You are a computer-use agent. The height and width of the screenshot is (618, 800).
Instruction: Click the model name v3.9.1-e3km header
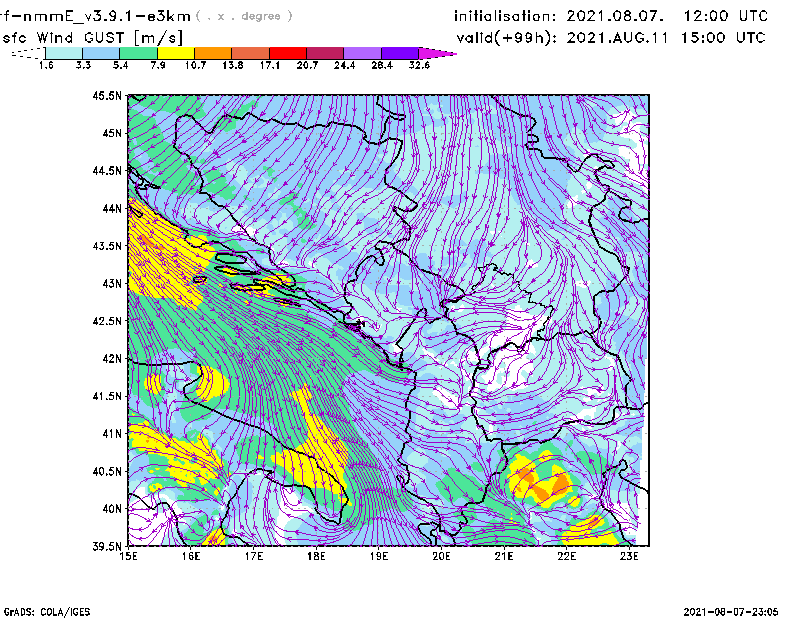(95, 16)
